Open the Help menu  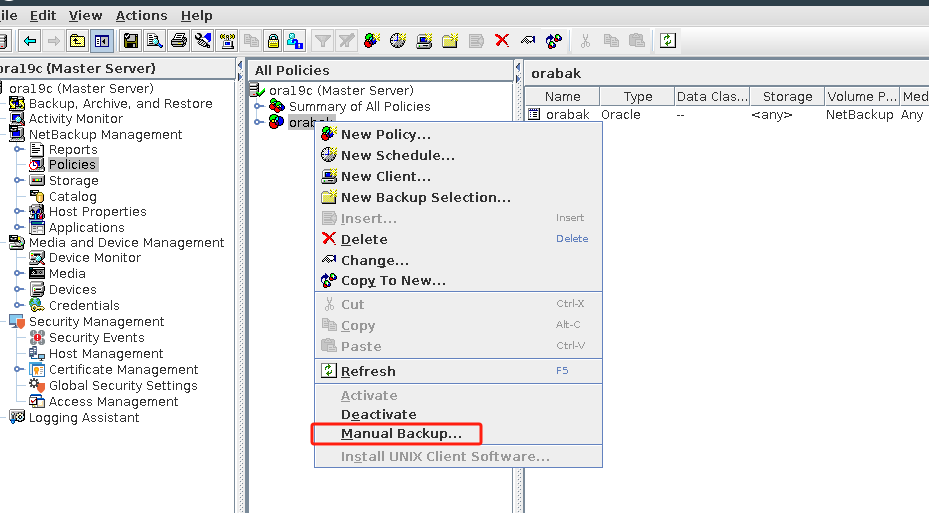[197, 15]
